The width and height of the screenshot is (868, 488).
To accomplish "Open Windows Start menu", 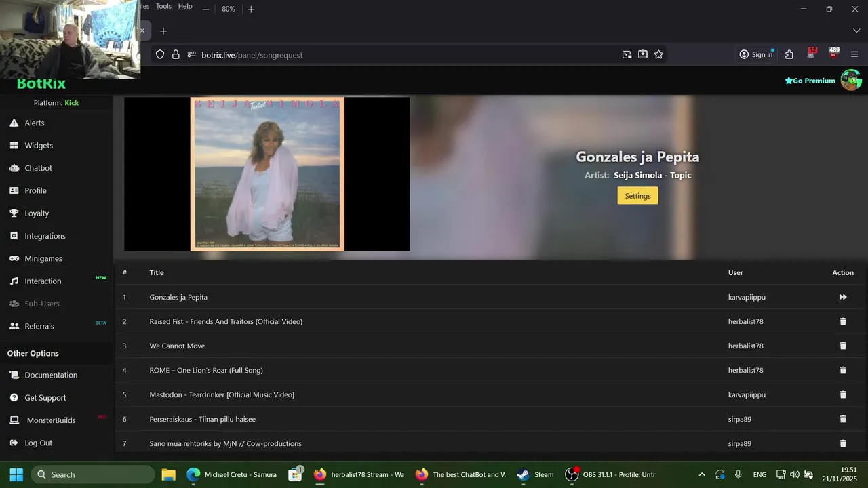I will [x=16, y=474].
